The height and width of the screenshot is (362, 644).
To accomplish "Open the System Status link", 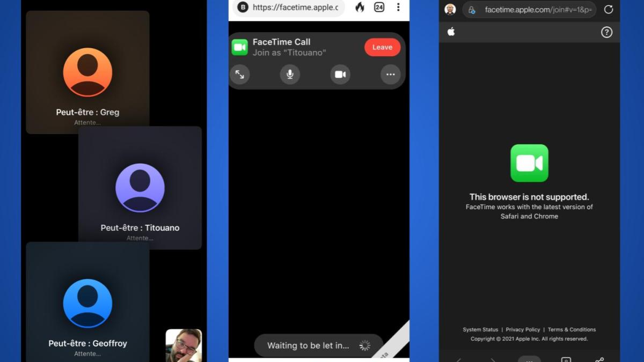I will tap(480, 330).
